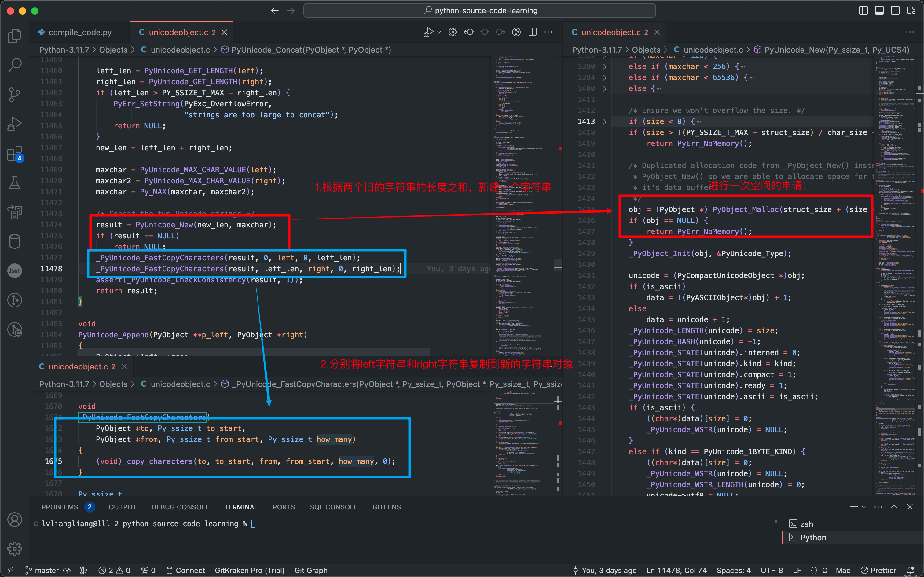Expand folded line 1400 in right editor
Screen dimensions: 924x577
[605, 89]
